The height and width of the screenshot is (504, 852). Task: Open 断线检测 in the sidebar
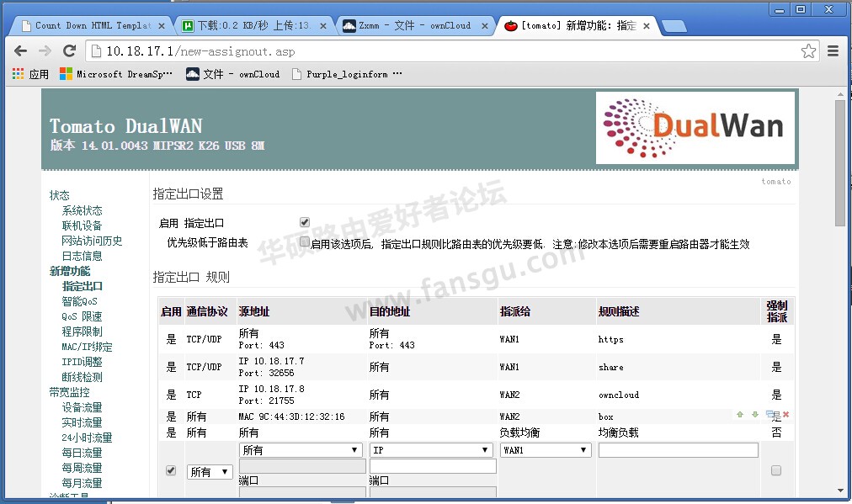click(82, 377)
